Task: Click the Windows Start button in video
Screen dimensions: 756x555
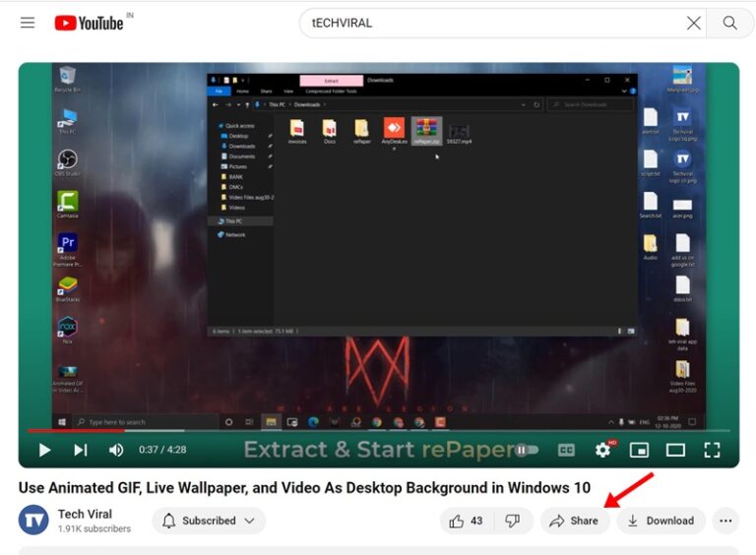Action: click(x=62, y=422)
